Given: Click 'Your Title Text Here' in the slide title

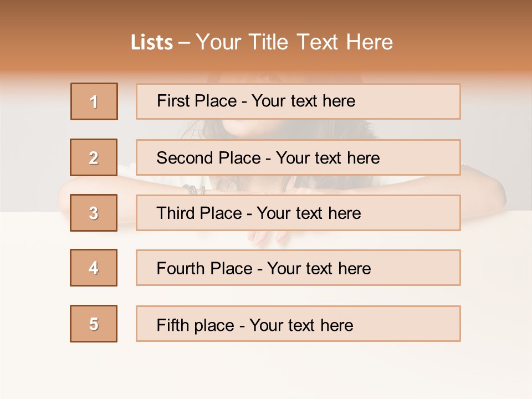Looking at the screenshot, I should (294, 42).
